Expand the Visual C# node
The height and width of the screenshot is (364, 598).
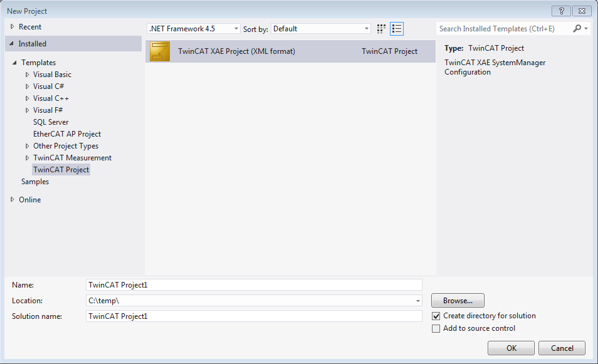(x=27, y=86)
